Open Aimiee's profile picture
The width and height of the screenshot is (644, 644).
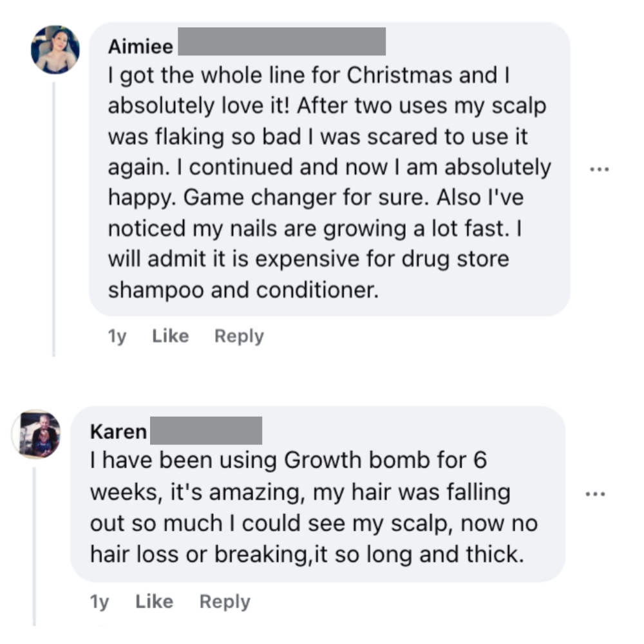(x=55, y=50)
